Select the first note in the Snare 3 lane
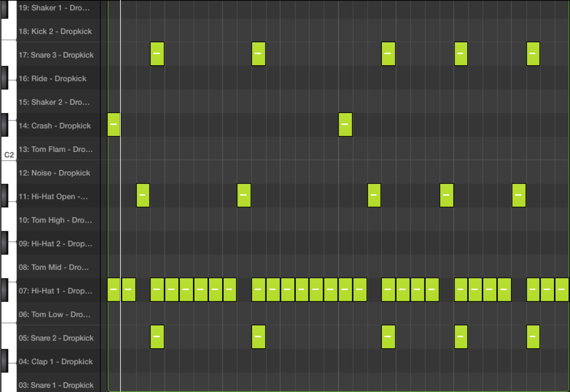Image resolution: width=570 pixels, height=392 pixels. pos(157,54)
